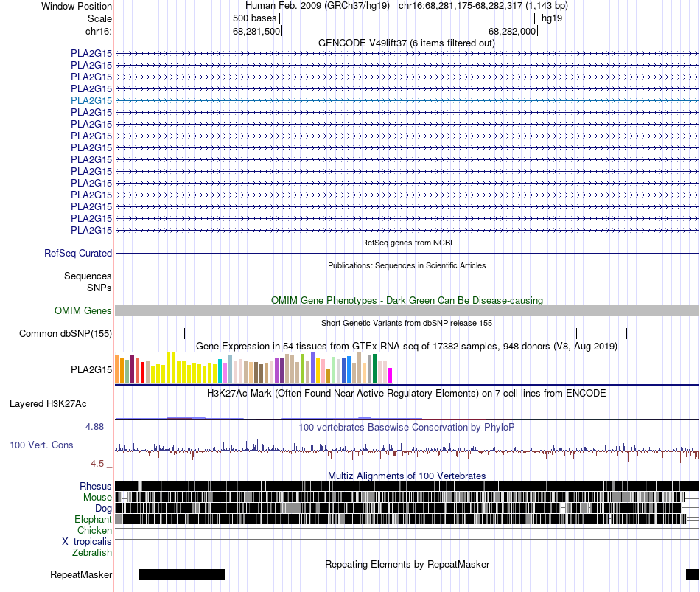The image size is (700, 592).
Task: Open the H3K27Ac Mark ENCODE track title
Action: [407, 394]
